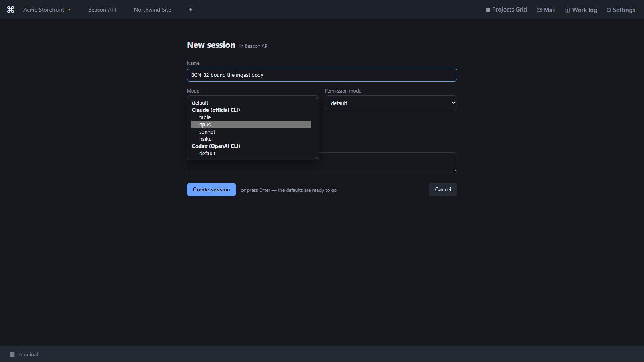This screenshot has height=362, width=644.
Task: Open the Work log view
Action: coord(581,10)
